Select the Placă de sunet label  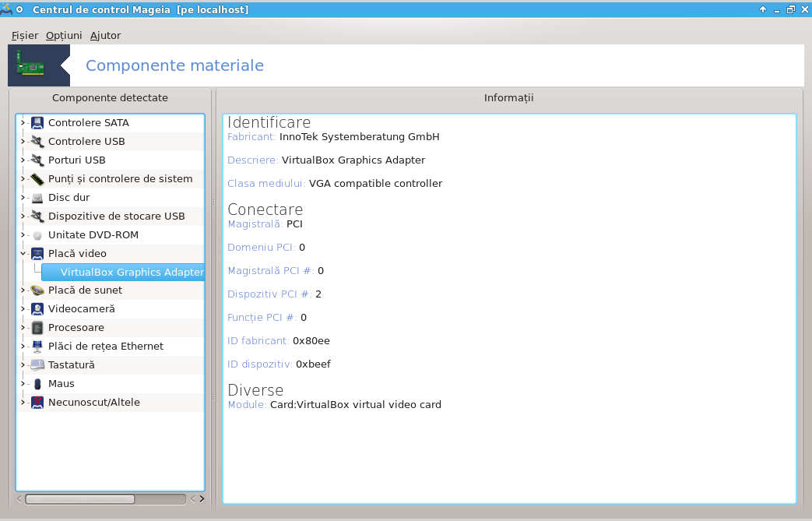[85, 290]
